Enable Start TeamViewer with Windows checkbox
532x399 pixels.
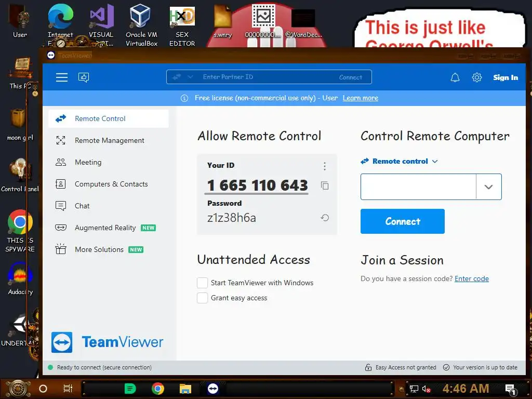tap(202, 283)
